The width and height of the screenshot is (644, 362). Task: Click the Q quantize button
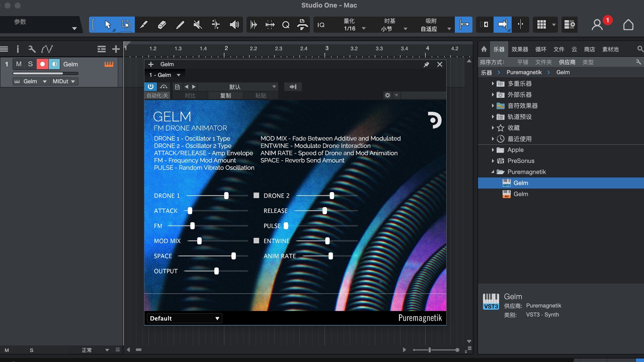[286, 24]
